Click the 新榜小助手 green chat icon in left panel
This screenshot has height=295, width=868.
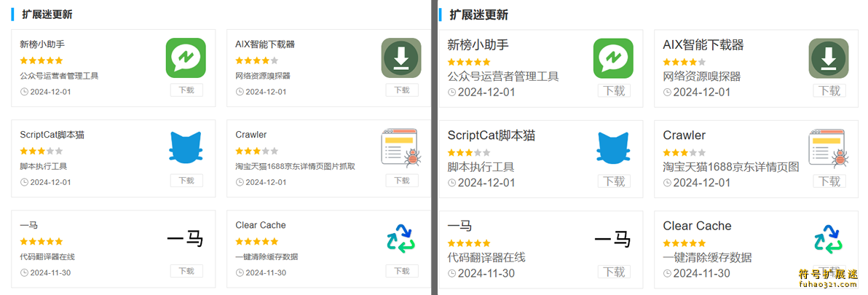186,58
